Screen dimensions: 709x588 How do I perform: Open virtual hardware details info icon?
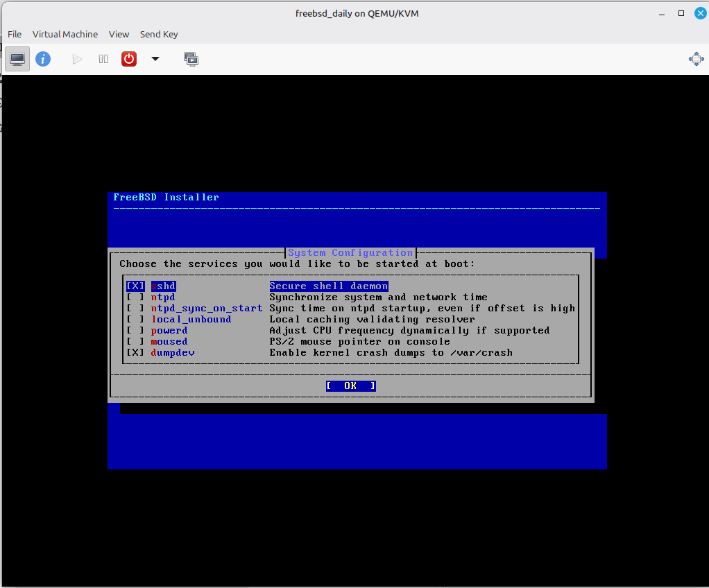(43, 59)
